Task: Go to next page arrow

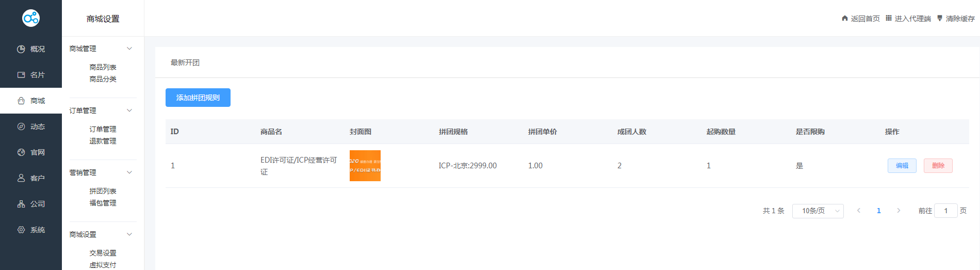Action: point(899,211)
